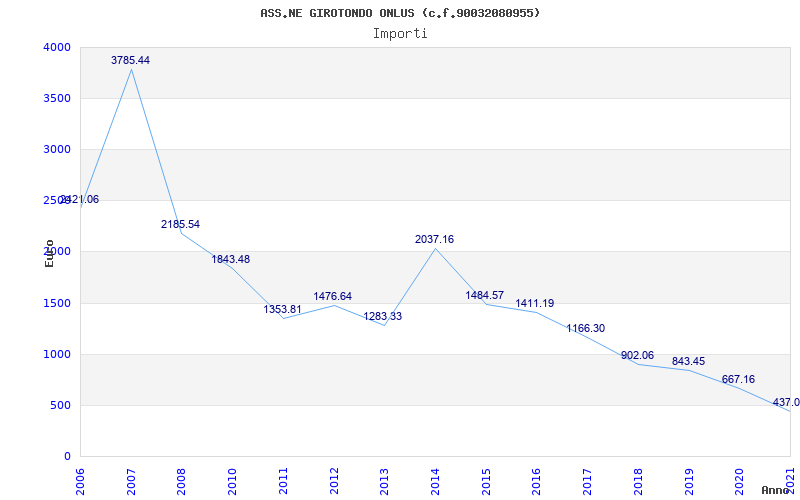Click the 2007 x-axis year label
The width and height of the screenshot is (800, 500).
coord(131,481)
